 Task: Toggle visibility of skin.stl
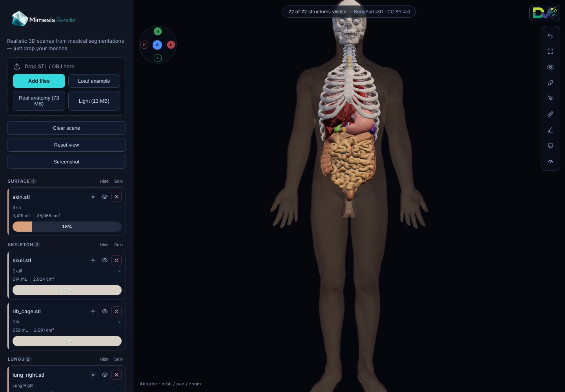(105, 197)
